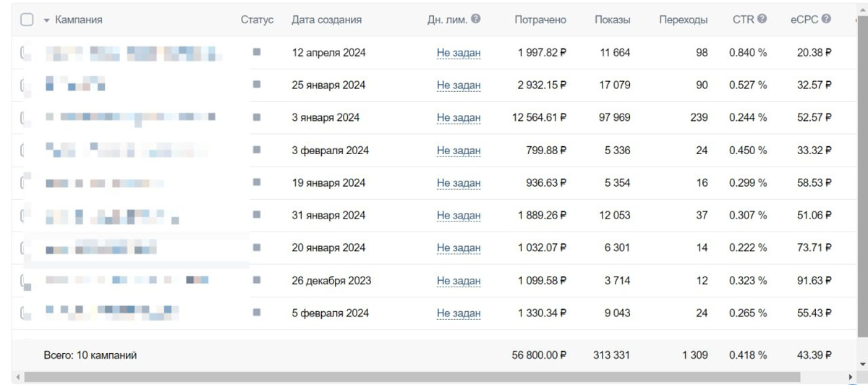Click the horizontal scrollbar left arrow

point(17,378)
